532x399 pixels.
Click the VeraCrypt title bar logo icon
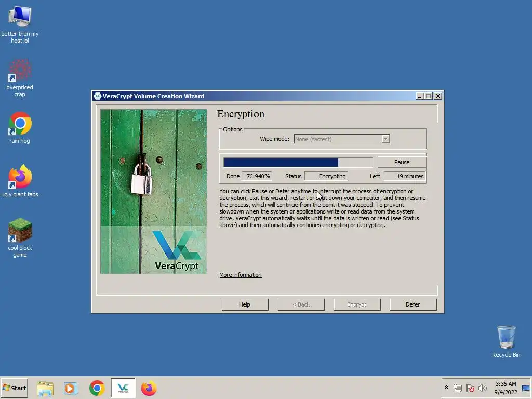click(x=97, y=96)
